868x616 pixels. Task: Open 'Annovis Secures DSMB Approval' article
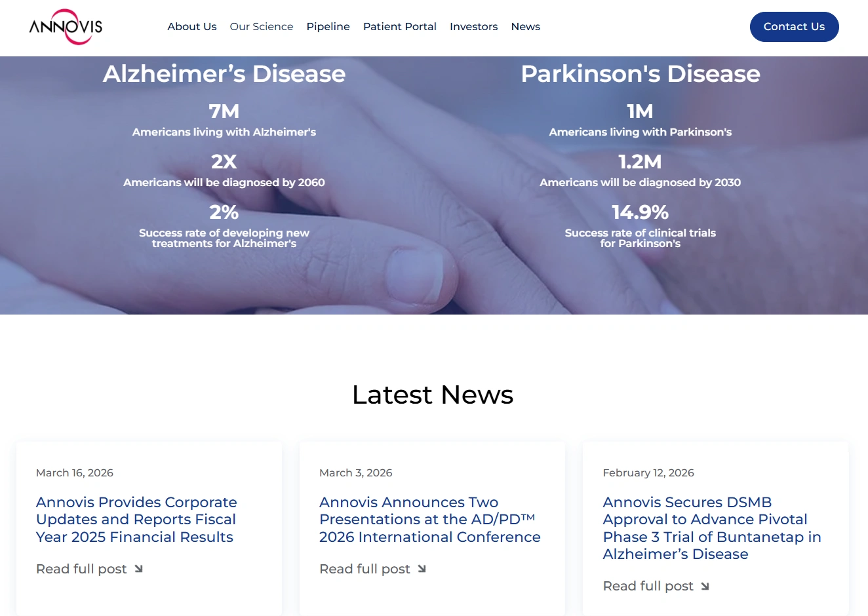point(712,528)
